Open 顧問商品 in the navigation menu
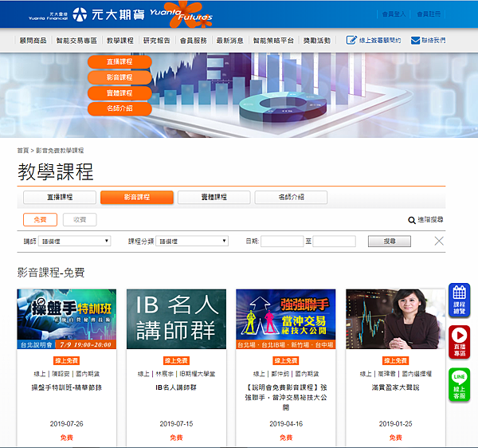 tap(33, 40)
